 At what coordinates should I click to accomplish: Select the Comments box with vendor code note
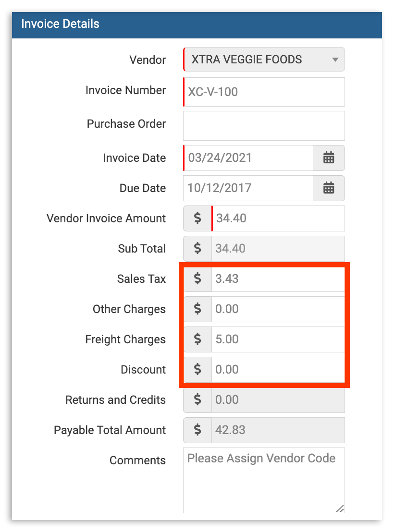point(264,479)
